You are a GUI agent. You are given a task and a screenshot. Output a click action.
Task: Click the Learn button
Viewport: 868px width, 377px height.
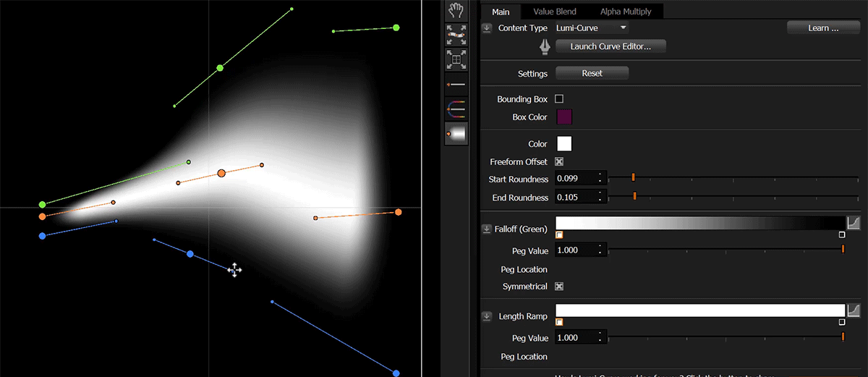click(823, 28)
